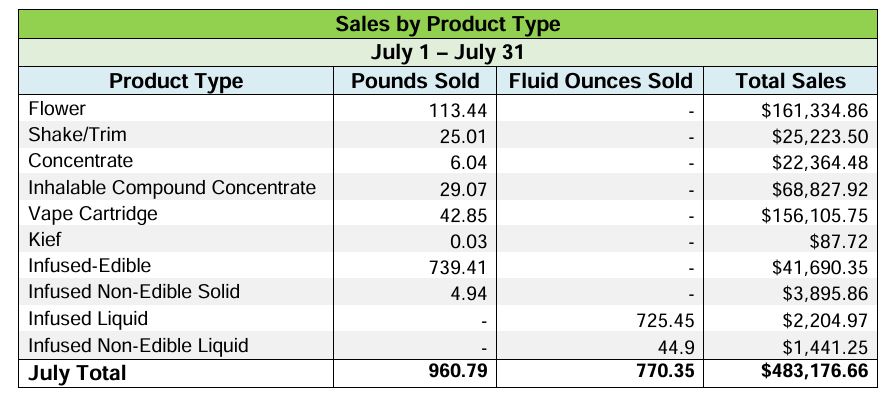This screenshot has height=402, width=892.
Task: Select the Pounds Sold column header
Action: click(415, 81)
